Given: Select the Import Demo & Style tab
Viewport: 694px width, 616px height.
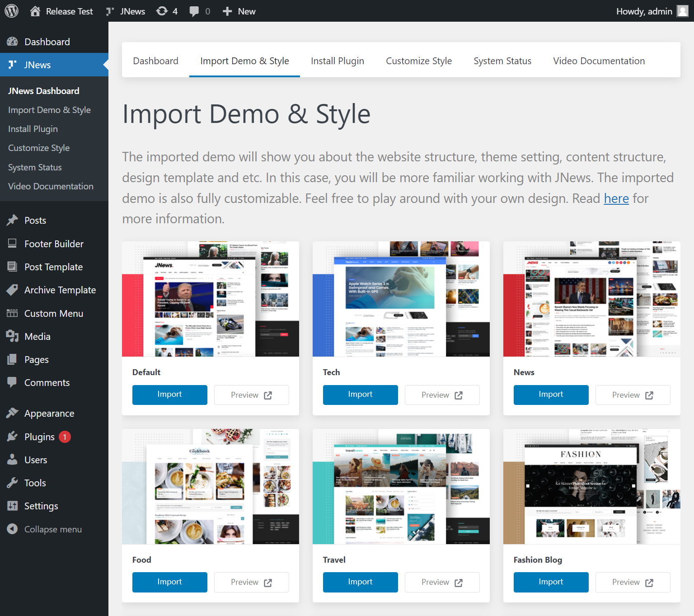Looking at the screenshot, I should coord(244,61).
